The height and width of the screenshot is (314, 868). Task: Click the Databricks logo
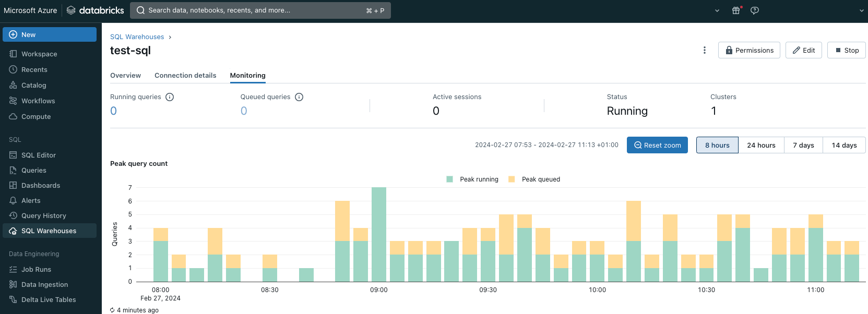tap(96, 10)
